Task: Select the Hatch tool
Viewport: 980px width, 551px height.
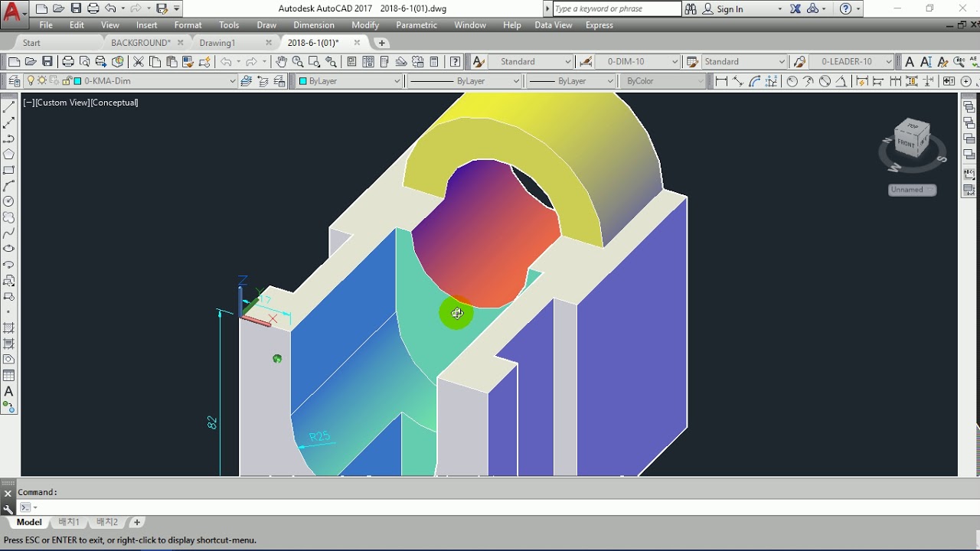Action: (8, 328)
